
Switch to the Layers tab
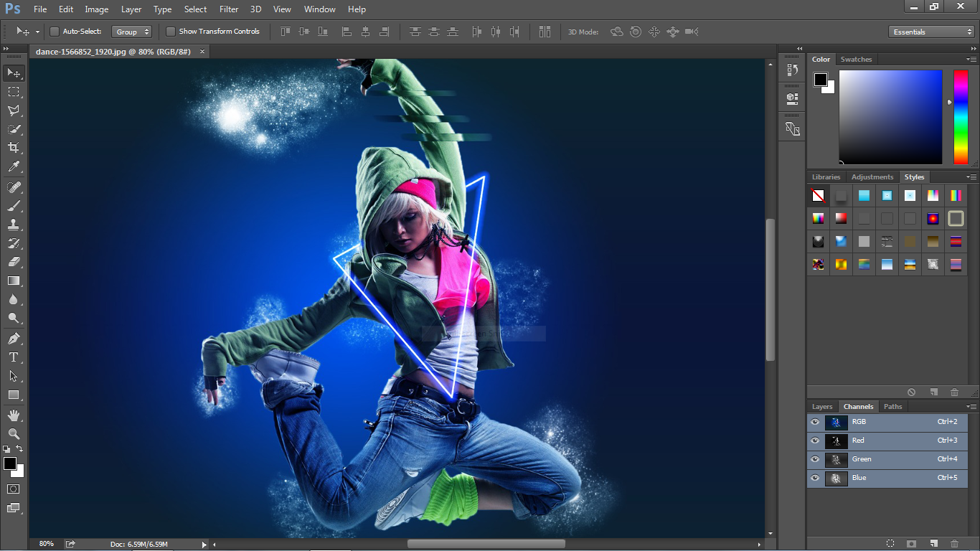coord(822,407)
